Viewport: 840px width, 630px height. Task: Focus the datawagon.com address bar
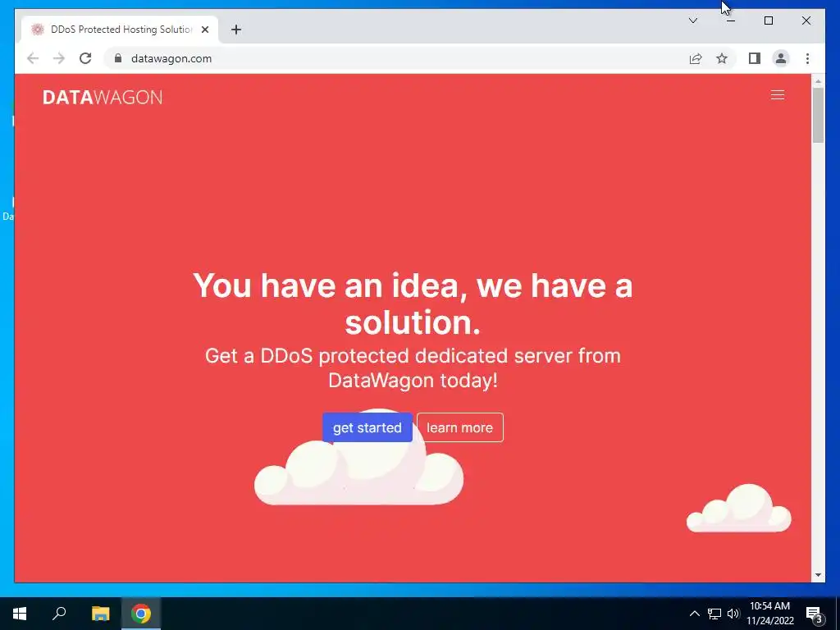pos(395,58)
